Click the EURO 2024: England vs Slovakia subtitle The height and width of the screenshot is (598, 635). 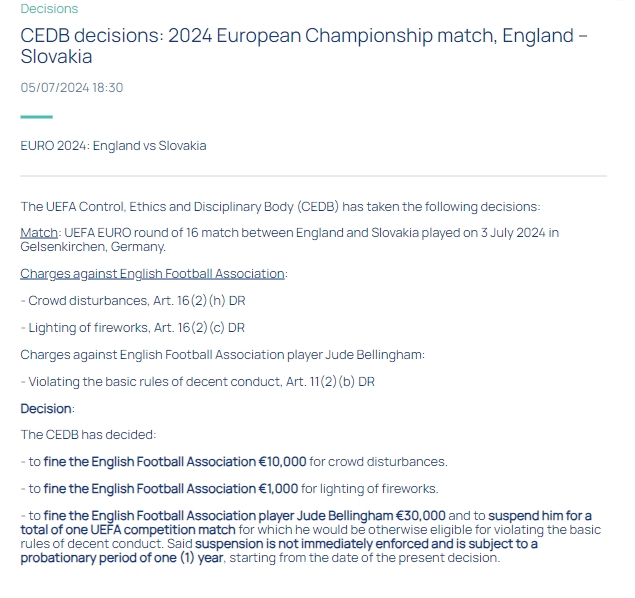(113, 146)
